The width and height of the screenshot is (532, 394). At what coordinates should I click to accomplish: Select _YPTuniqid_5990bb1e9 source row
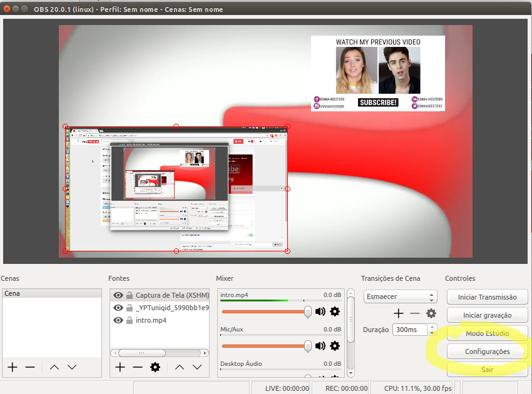pos(160,308)
